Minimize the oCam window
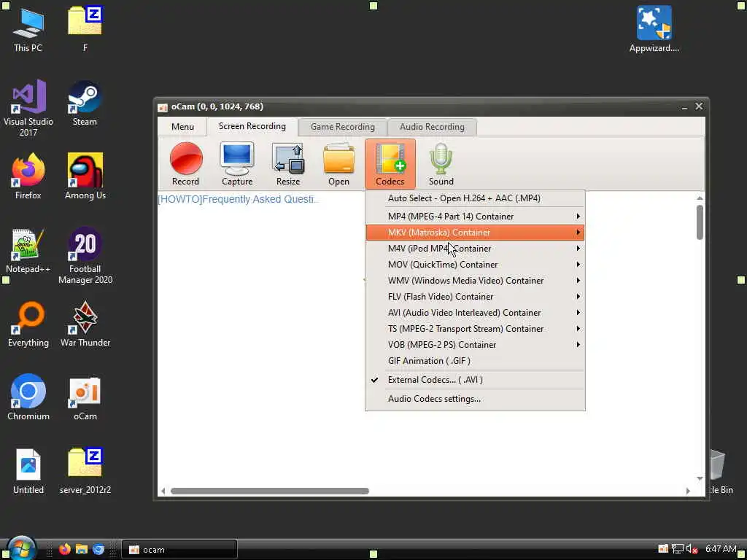 (684, 108)
